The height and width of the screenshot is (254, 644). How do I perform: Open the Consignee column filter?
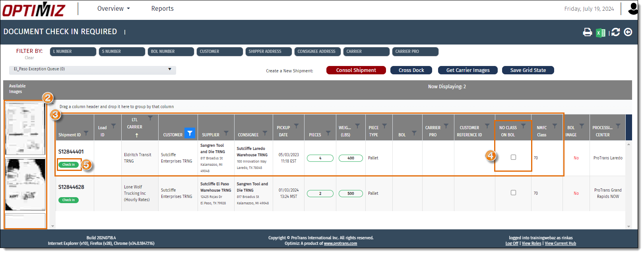click(x=265, y=133)
